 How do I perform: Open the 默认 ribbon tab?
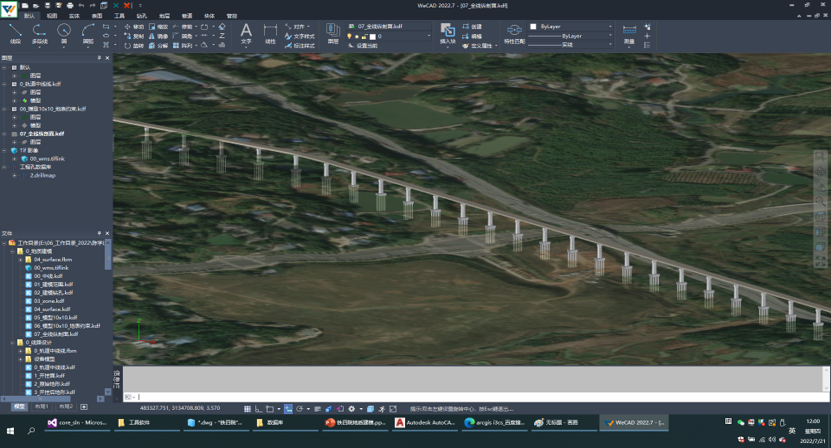pyautogui.click(x=29, y=16)
